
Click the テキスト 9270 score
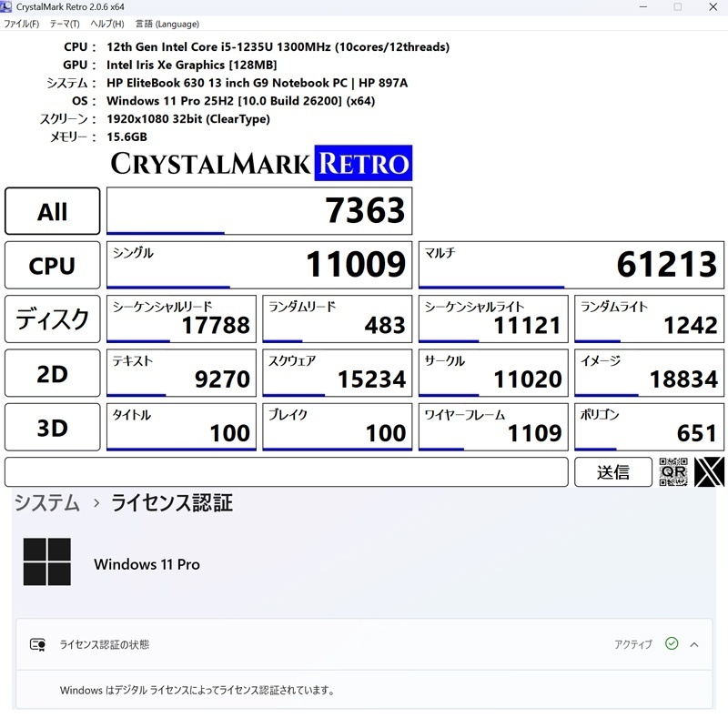coord(181,373)
